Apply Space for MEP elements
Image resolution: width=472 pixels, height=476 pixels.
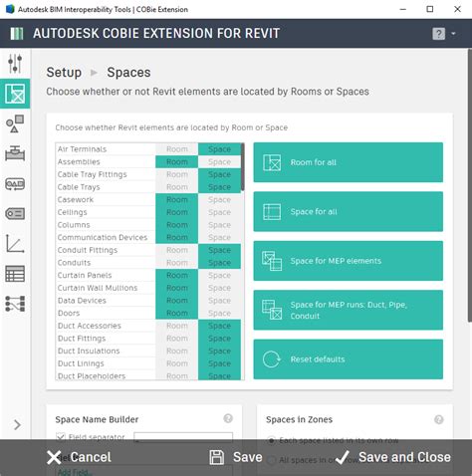pos(349,261)
